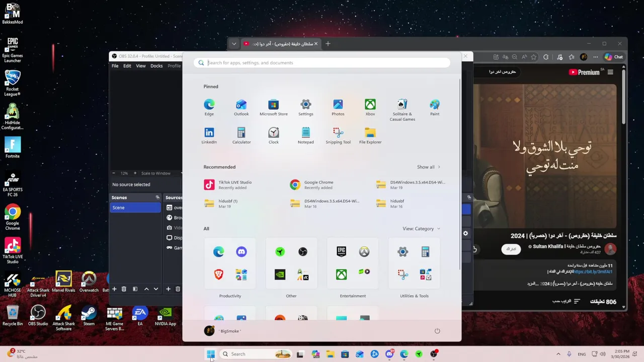Open Task View on taskbar
The height and width of the screenshot is (362, 644).
[x=300, y=354]
